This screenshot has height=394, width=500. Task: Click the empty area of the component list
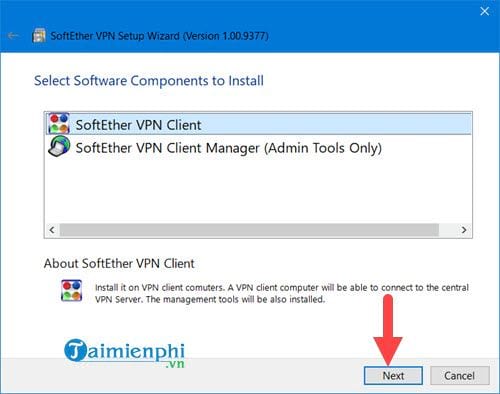pyautogui.click(x=258, y=190)
